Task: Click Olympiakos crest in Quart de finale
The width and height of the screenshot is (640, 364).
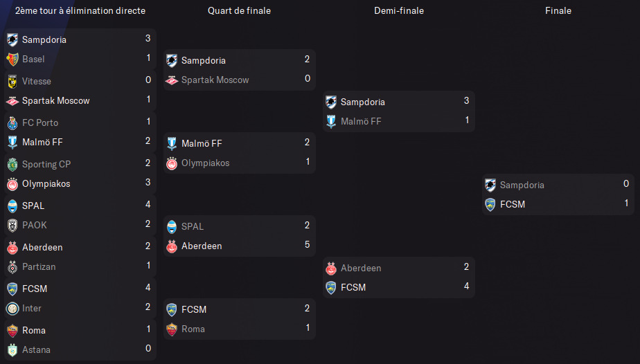Action: point(172,163)
